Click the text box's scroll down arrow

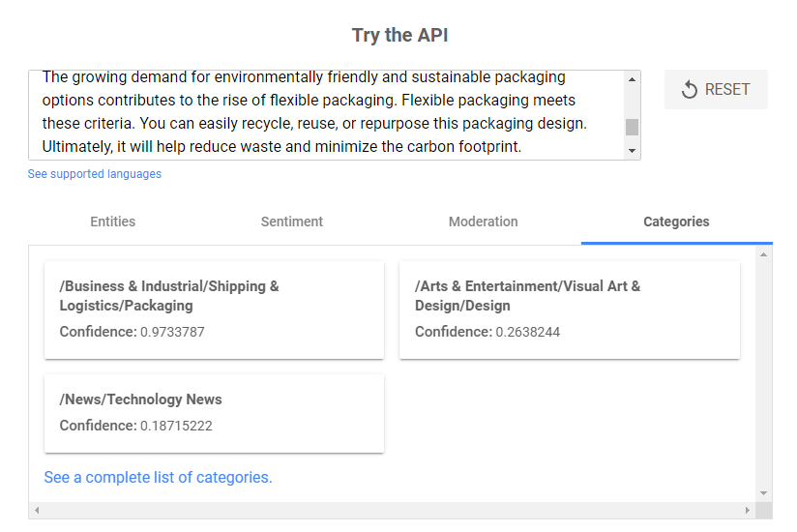coord(632,150)
